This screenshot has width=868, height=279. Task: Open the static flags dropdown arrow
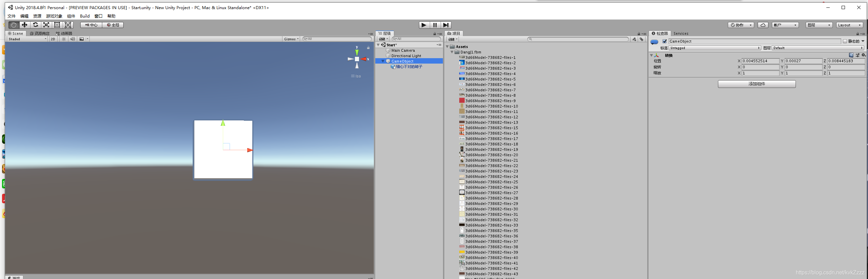pyautogui.click(x=863, y=41)
